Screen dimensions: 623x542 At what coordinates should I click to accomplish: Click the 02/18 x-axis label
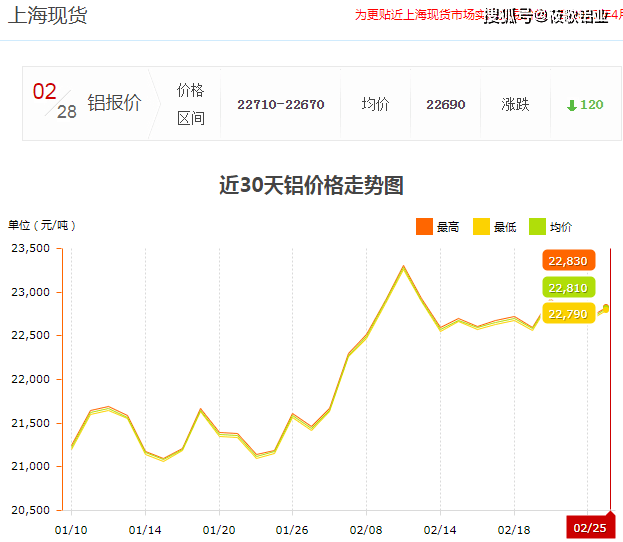pyautogui.click(x=514, y=530)
